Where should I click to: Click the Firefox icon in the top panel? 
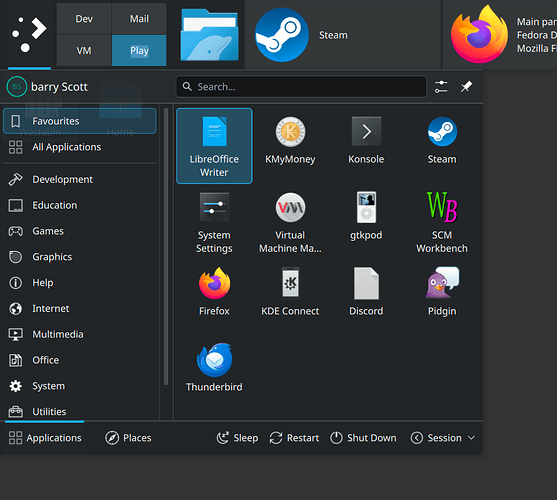coord(480,35)
